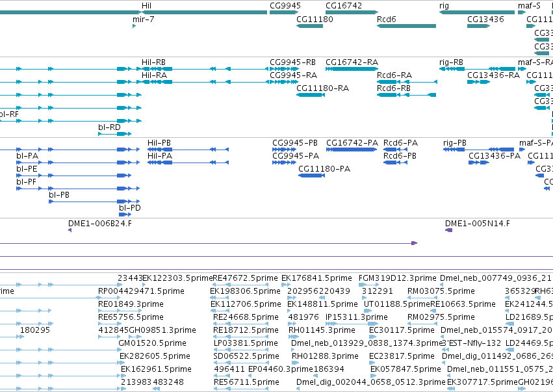553x392 pixels.
Task: Click the Rcd6-PA protein label
Action: click(x=400, y=143)
